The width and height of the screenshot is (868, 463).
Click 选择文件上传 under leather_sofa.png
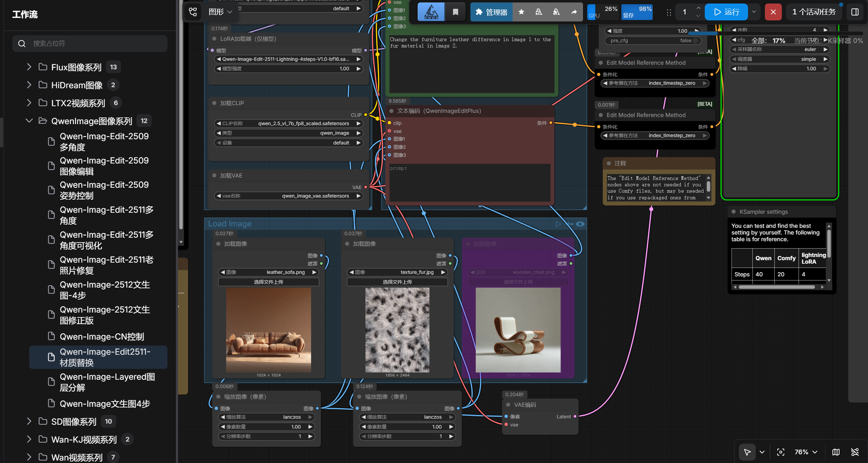[268, 282]
